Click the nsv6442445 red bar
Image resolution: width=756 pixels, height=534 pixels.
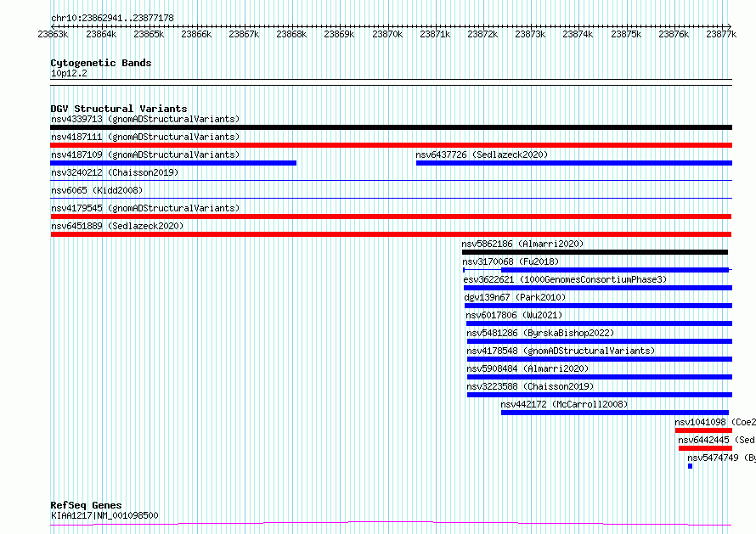point(705,448)
